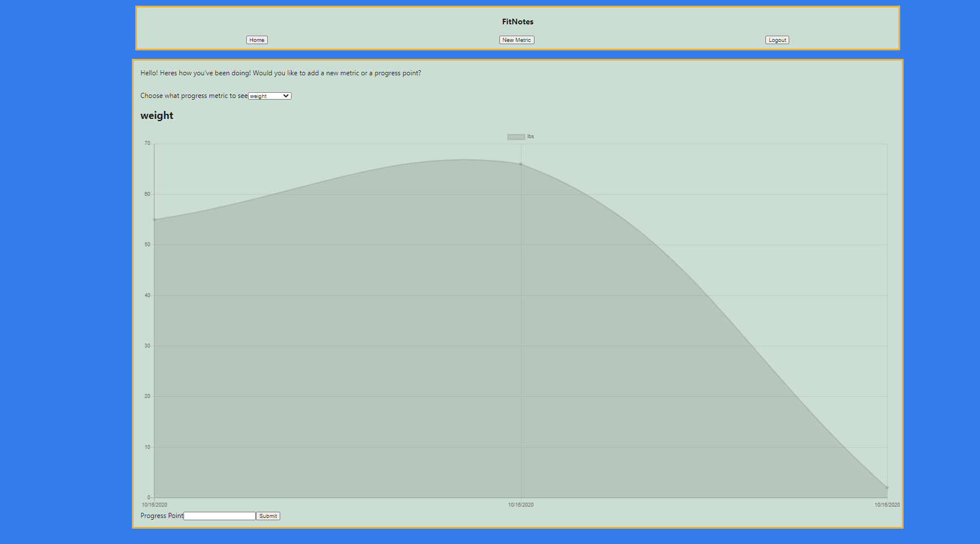Select the chart's last data point near 2
Image resolution: width=980 pixels, height=544 pixels.
(x=887, y=487)
